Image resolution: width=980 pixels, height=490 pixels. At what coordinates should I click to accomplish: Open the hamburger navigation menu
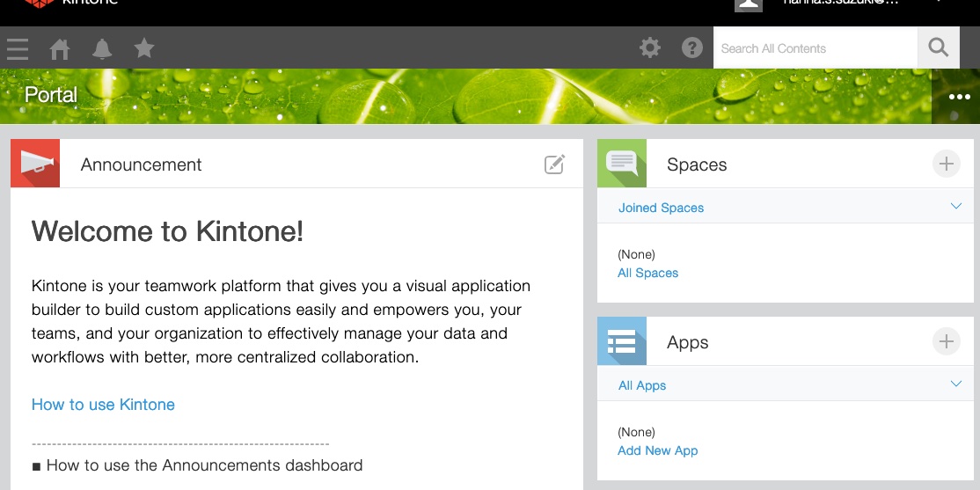click(x=18, y=48)
